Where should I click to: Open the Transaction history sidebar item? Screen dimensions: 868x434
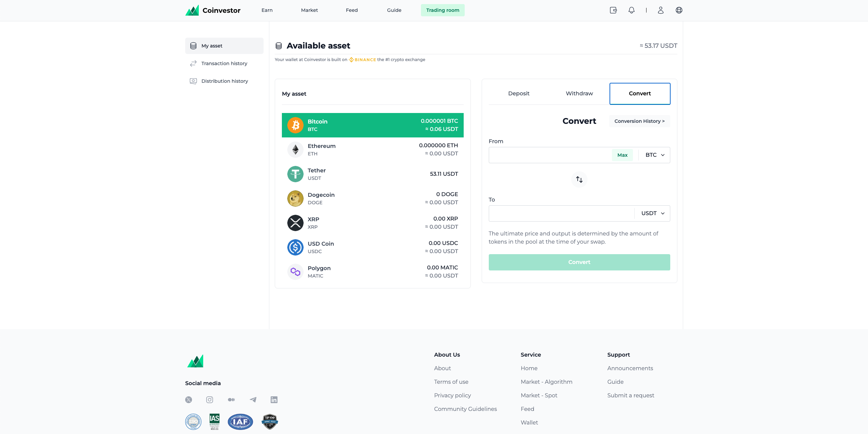[224, 63]
